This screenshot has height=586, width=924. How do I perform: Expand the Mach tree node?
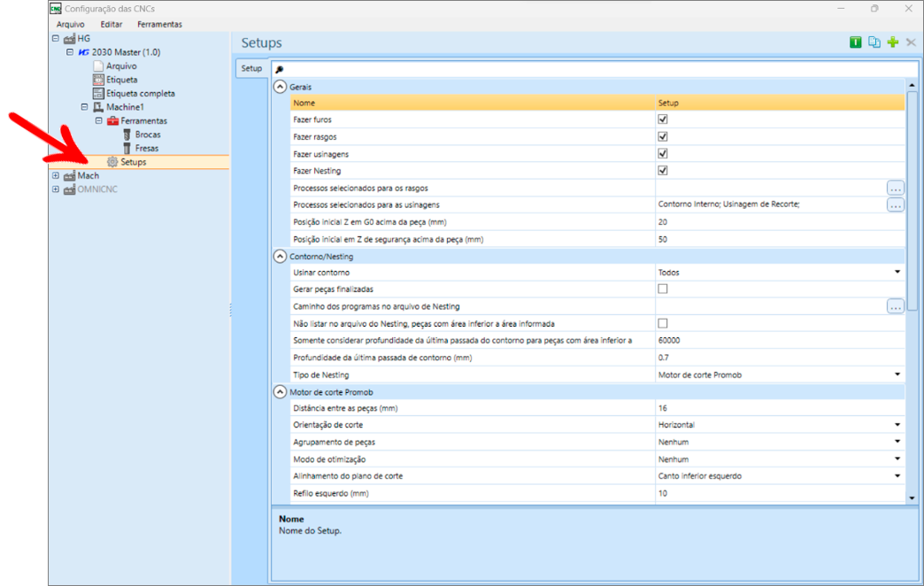pyautogui.click(x=56, y=175)
